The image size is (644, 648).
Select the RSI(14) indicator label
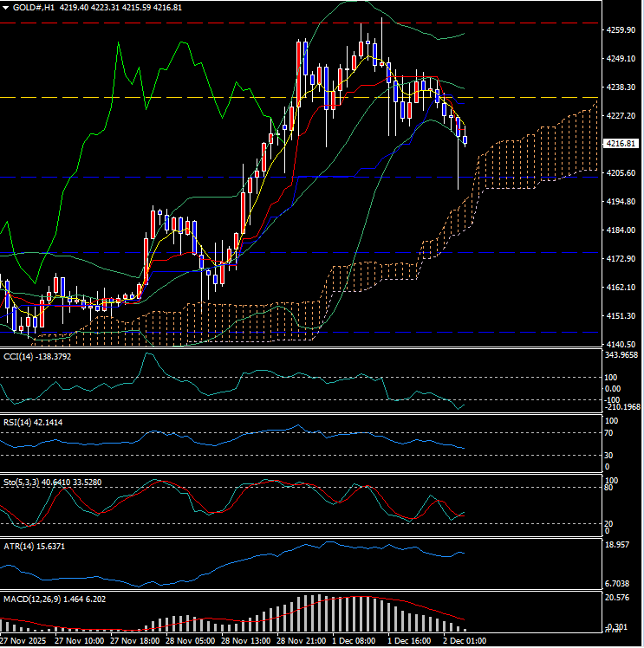coord(17,421)
